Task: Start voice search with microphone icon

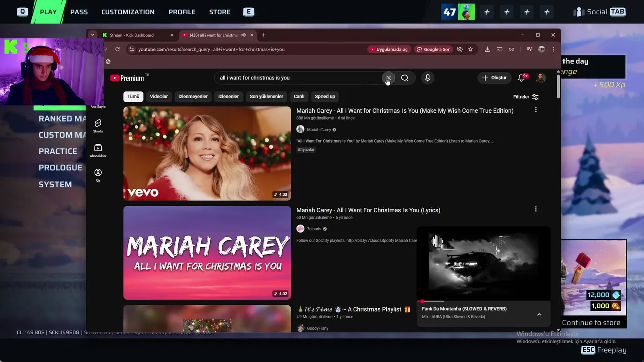Action: coord(427,78)
